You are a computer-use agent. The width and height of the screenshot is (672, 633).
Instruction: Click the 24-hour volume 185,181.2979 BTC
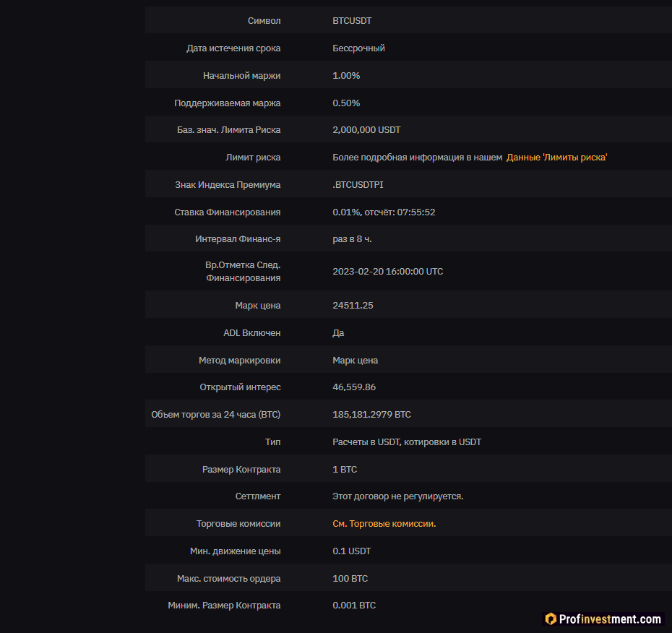coord(371,415)
